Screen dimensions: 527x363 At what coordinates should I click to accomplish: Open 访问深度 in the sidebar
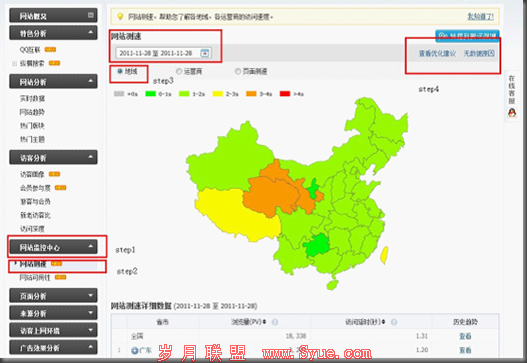pos(32,229)
